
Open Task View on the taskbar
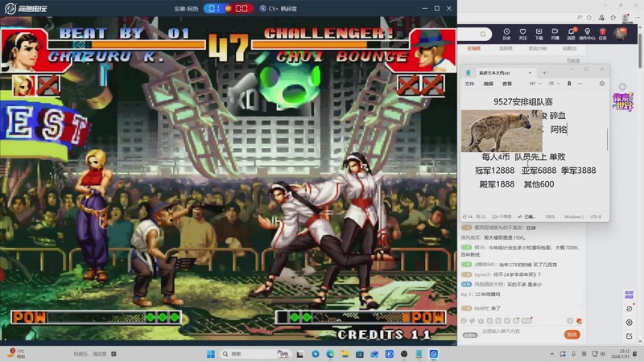(300, 354)
